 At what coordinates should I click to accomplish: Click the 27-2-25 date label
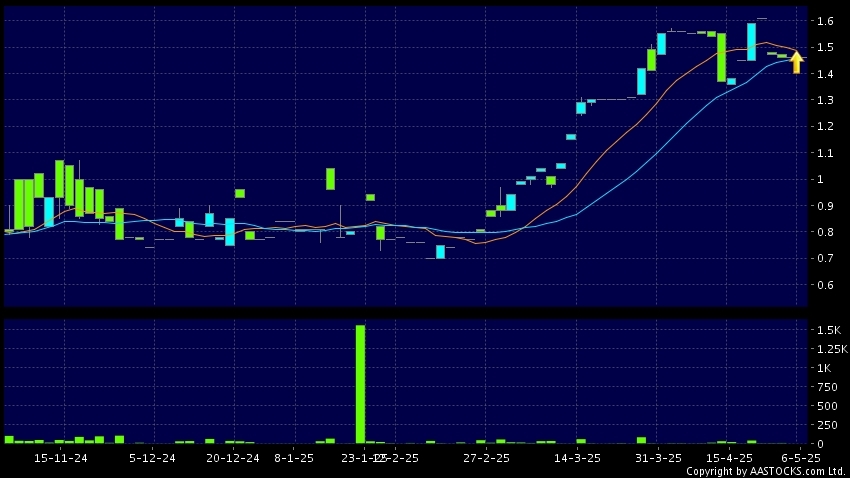[486, 458]
